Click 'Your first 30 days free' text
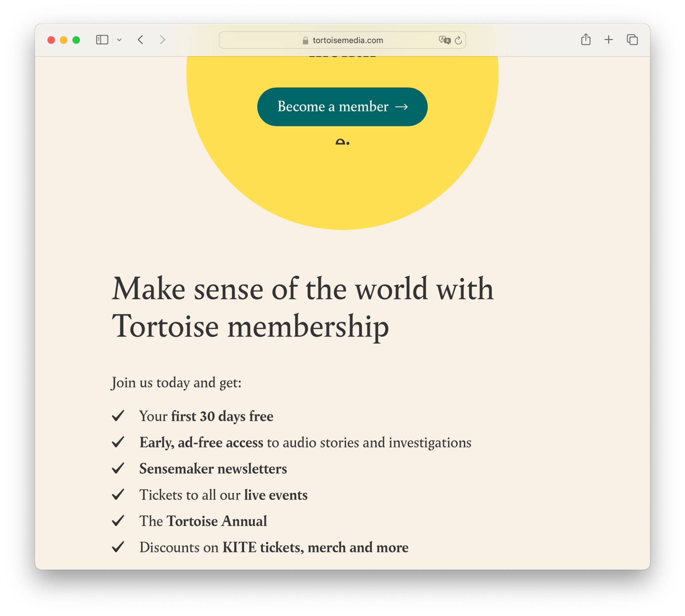Screen dimensions: 685x616 tap(206, 416)
